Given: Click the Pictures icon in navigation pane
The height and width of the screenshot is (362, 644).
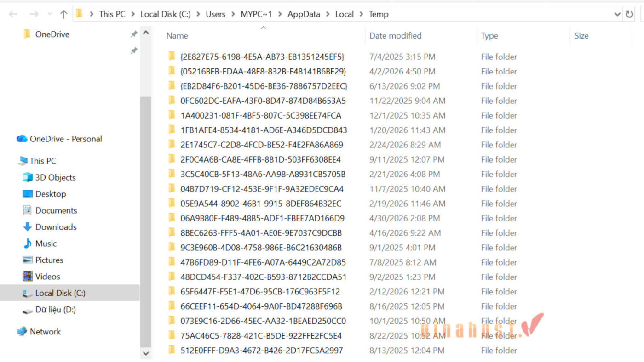Looking at the screenshot, I should (28, 260).
